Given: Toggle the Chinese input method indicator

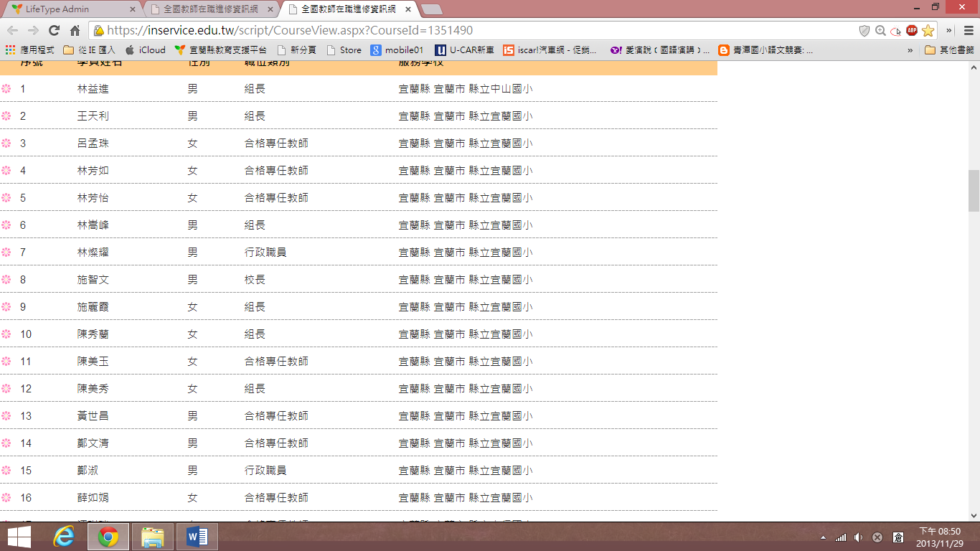Looking at the screenshot, I should 897,537.
